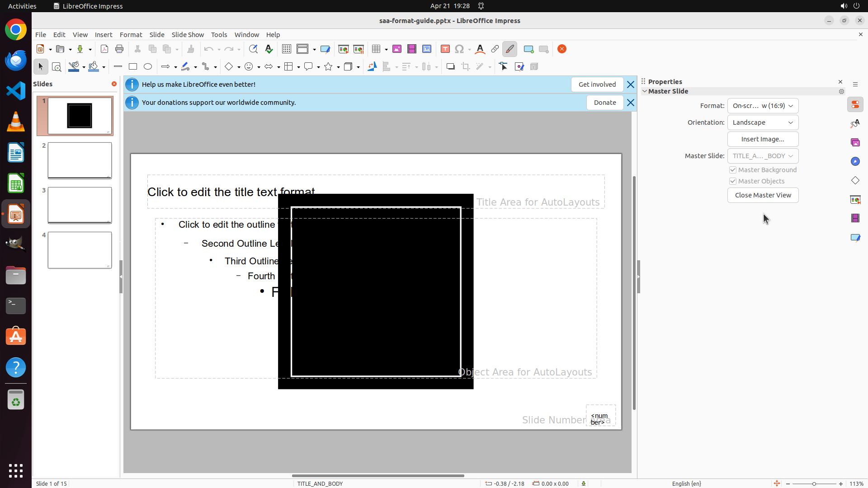Click the Insert Image... button

coord(763,139)
